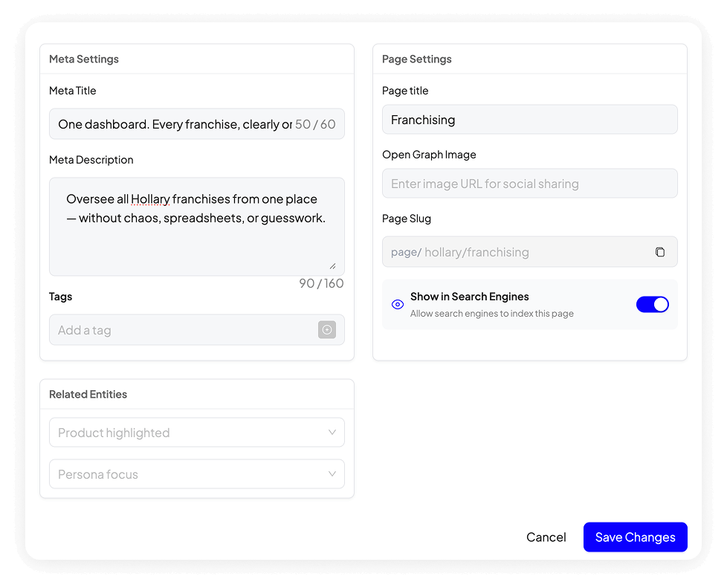The image size is (727, 588).
Task: Click the Related Entities section header
Action: (88, 394)
